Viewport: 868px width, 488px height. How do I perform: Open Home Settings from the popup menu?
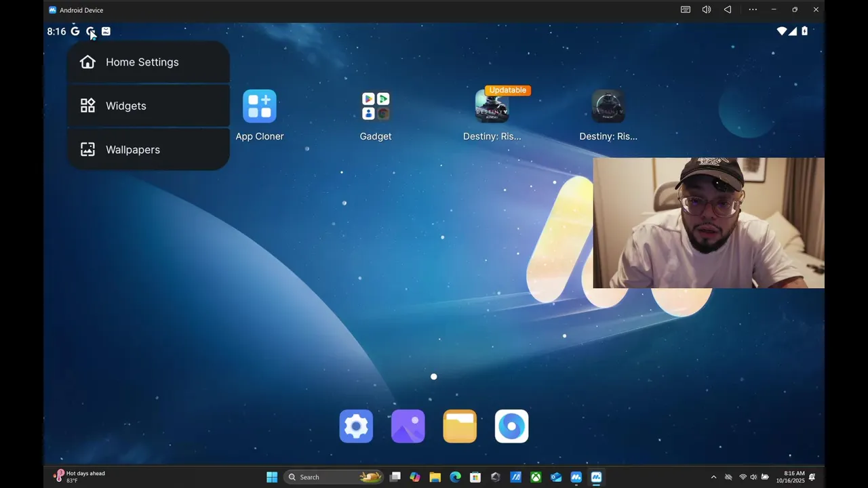[149, 62]
